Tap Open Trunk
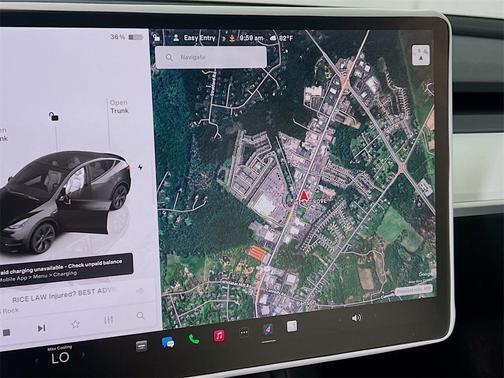This screenshot has height=378, width=504. 119,107
